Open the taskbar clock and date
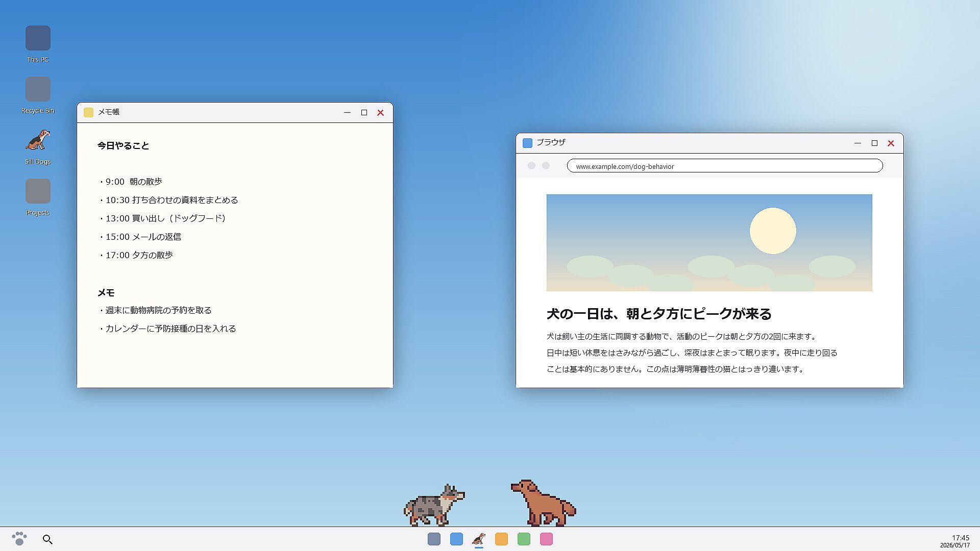The height and width of the screenshot is (551, 980). [954, 541]
